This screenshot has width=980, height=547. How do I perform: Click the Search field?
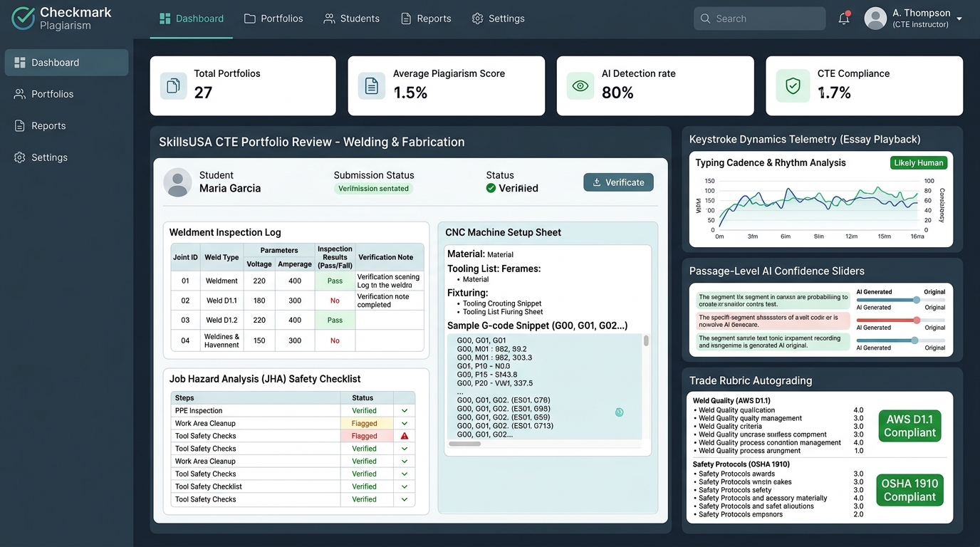pyautogui.click(x=759, y=19)
